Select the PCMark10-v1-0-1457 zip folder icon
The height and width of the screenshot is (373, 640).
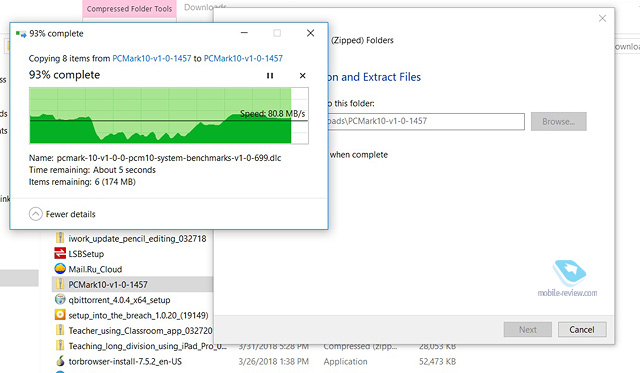coord(60,284)
